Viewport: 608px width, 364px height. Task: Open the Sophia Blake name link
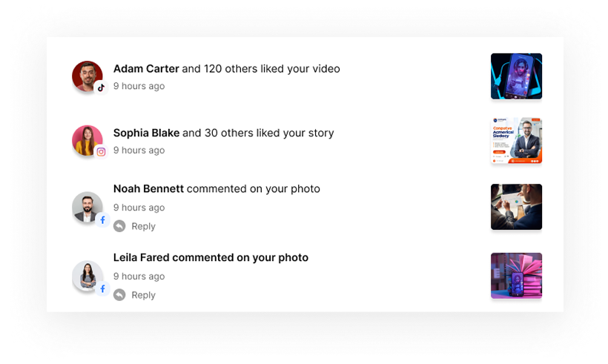pyautogui.click(x=146, y=133)
